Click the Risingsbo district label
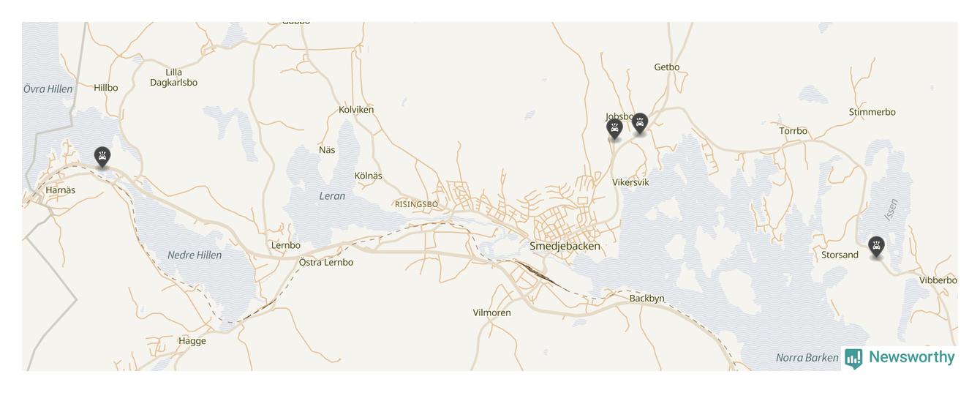 (416, 204)
